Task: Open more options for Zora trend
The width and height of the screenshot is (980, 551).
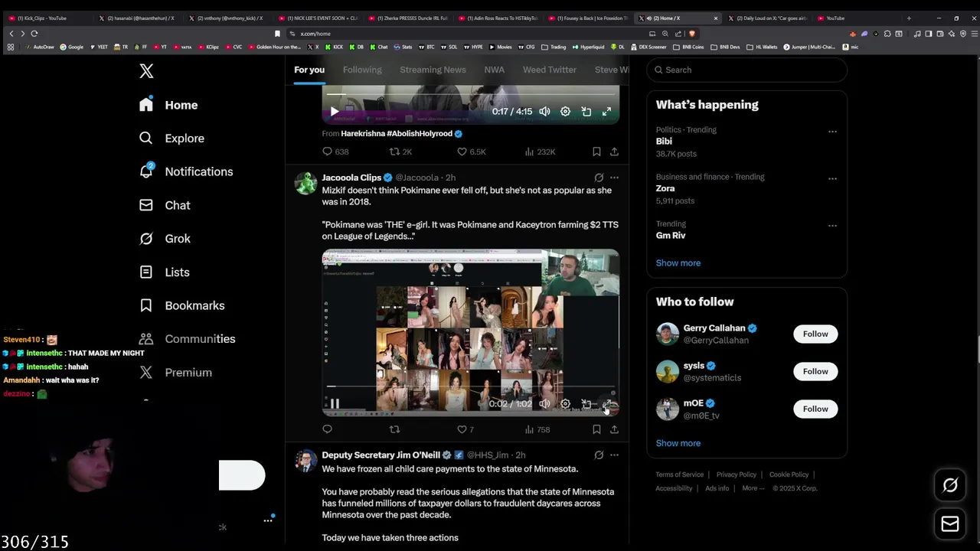Action: coord(832,178)
